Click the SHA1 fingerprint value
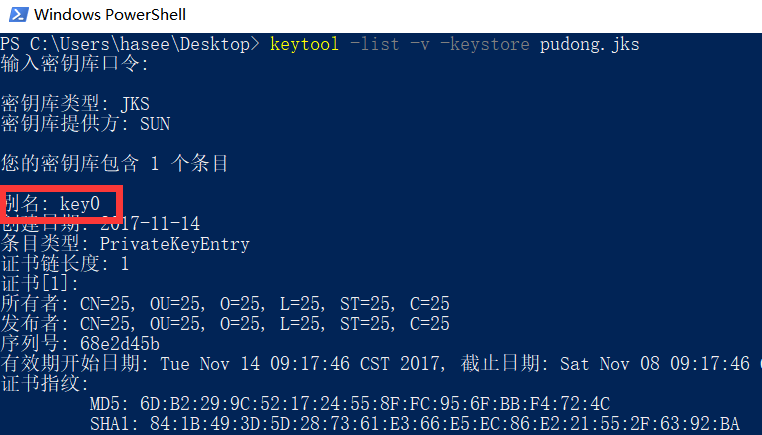The image size is (762, 435). [x=445, y=423]
